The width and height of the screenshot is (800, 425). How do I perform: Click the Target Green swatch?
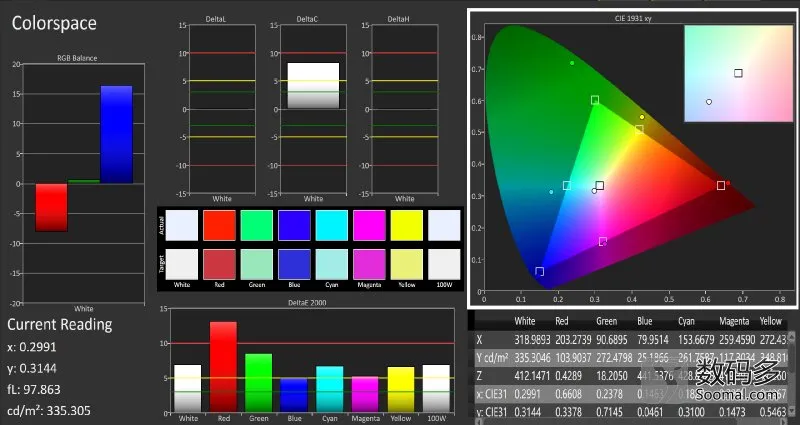(x=257, y=264)
